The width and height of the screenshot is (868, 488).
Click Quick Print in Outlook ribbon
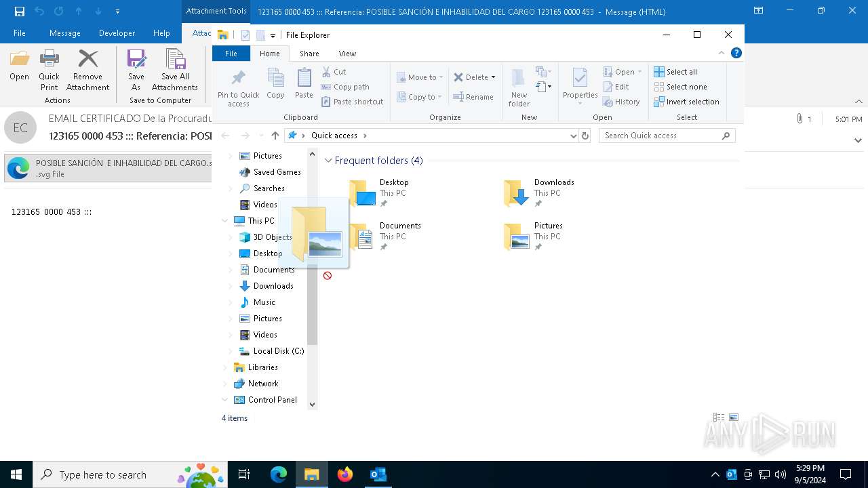[x=49, y=70]
